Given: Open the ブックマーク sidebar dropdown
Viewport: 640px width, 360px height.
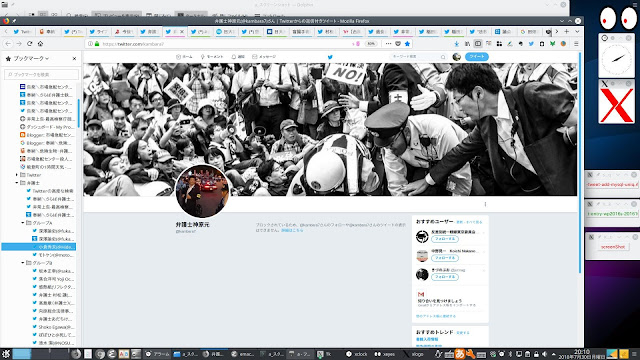Looking at the screenshot, I should (x=31, y=59).
